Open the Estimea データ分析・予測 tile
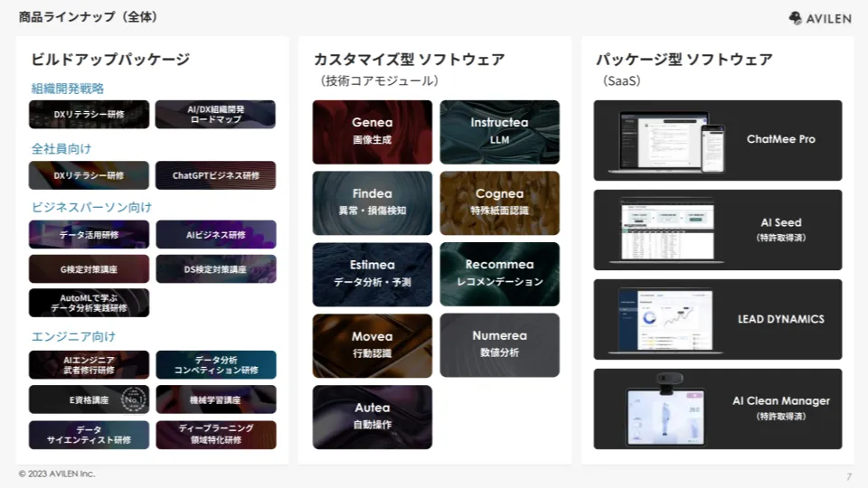 tap(372, 274)
